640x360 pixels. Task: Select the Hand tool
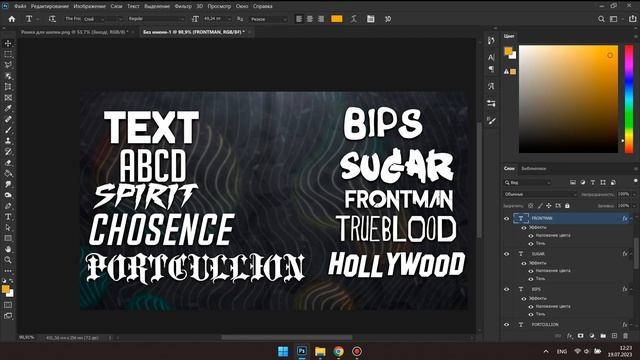8,249
